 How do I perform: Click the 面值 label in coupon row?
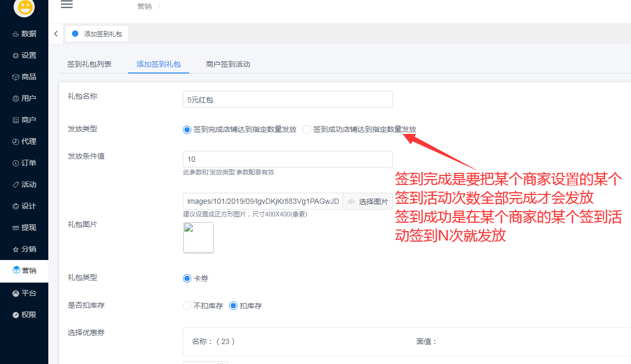[427, 341]
